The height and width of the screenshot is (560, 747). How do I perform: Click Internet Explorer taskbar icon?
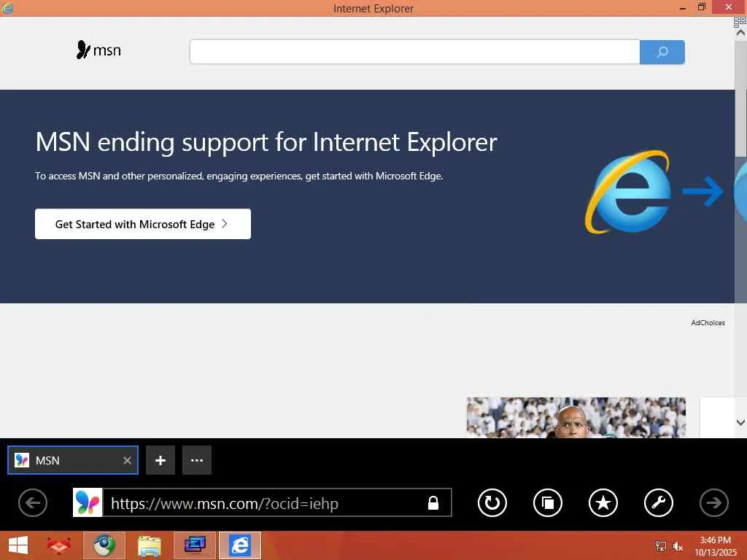pyautogui.click(x=240, y=545)
